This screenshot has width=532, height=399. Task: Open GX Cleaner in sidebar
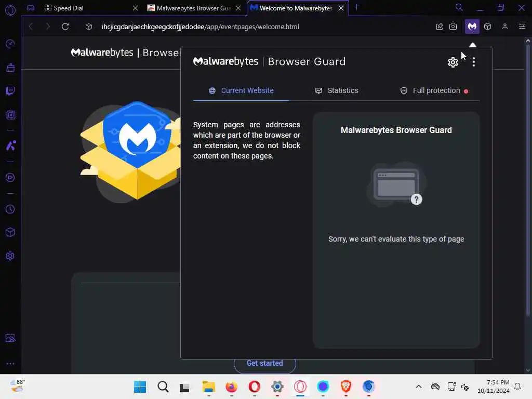point(10,68)
